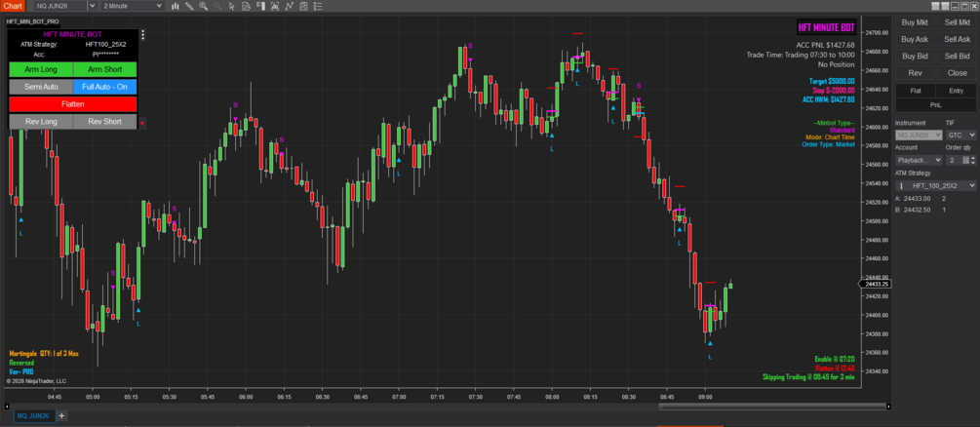Click the Skipping Trading 08:45 text
980x427 pixels.
click(x=808, y=377)
